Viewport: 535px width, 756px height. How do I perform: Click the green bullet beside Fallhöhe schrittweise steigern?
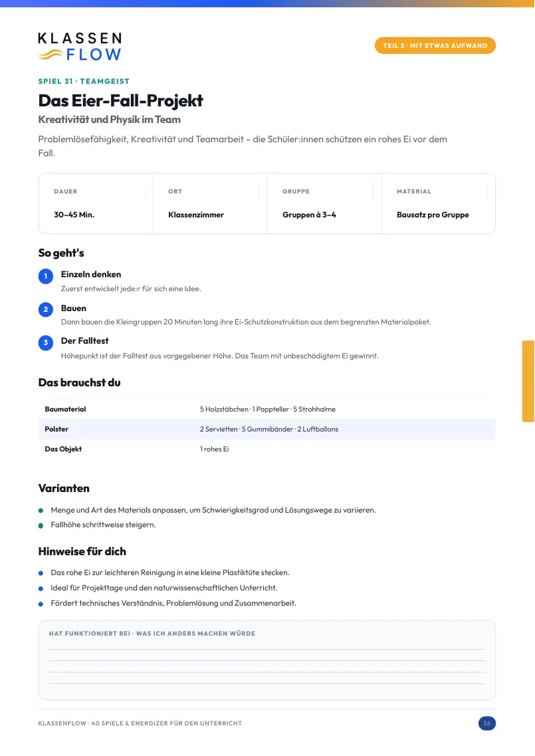(41, 525)
